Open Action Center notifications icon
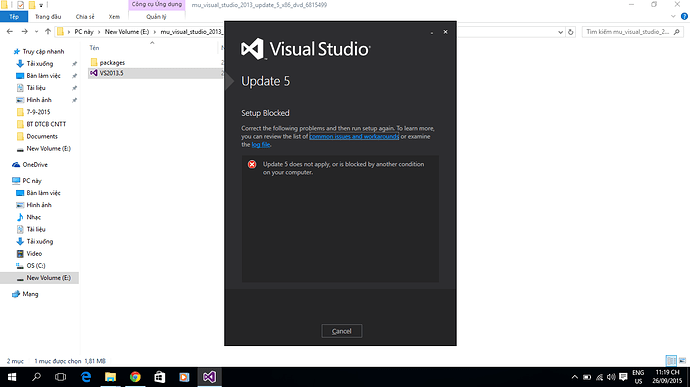690x387 pixels. point(623,377)
